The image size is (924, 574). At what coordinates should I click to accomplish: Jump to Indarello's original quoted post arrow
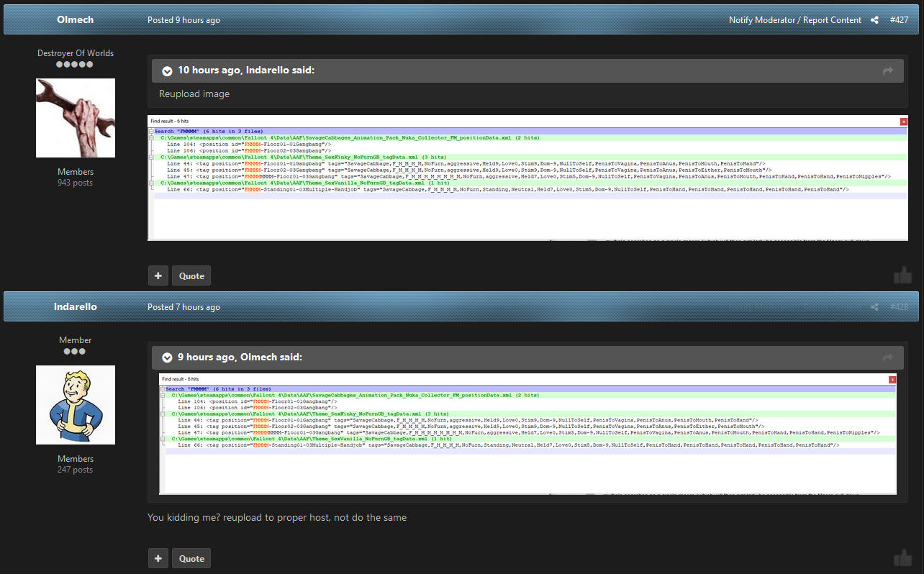888,70
